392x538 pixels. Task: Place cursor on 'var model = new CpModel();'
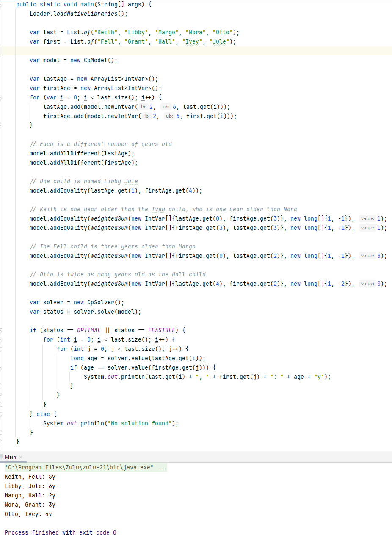(74, 60)
